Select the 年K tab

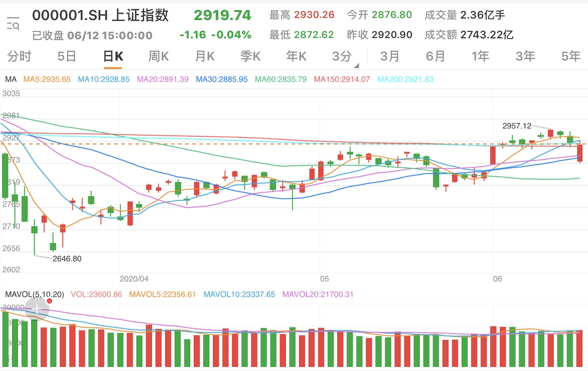click(296, 56)
